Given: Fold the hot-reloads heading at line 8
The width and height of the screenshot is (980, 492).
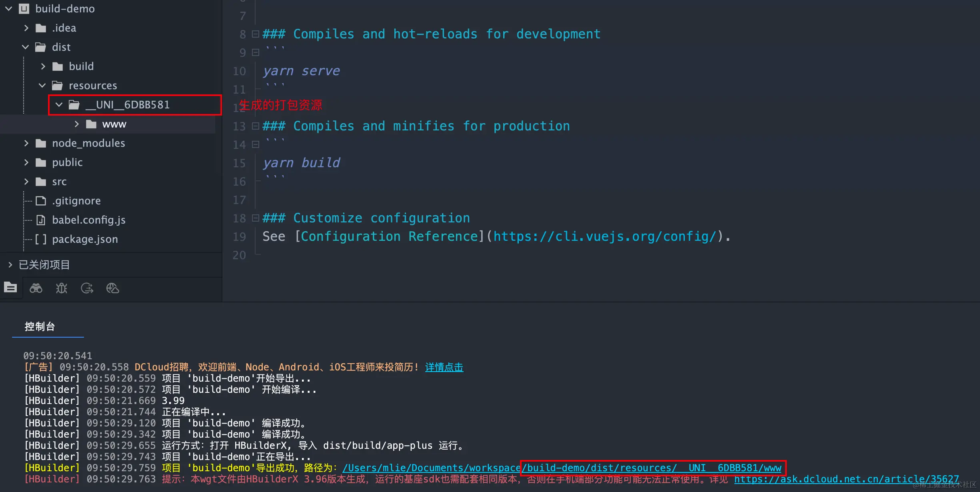Looking at the screenshot, I should (256, 34).
